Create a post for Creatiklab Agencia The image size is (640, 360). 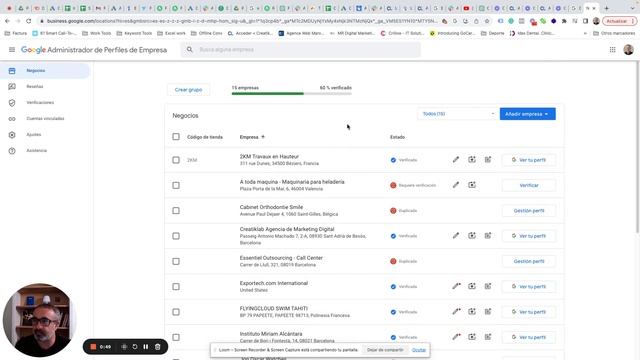(488, 236)
